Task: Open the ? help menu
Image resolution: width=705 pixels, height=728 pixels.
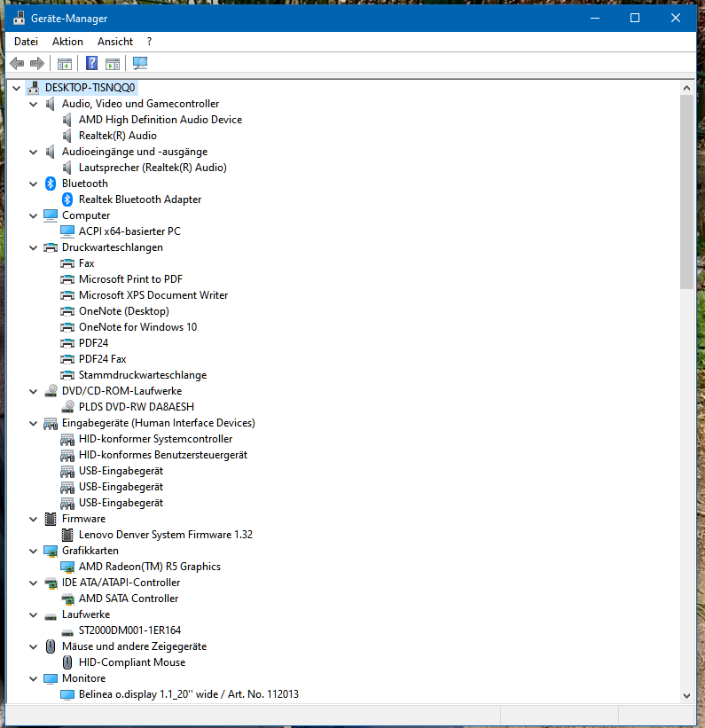Action: pos(149,42)
